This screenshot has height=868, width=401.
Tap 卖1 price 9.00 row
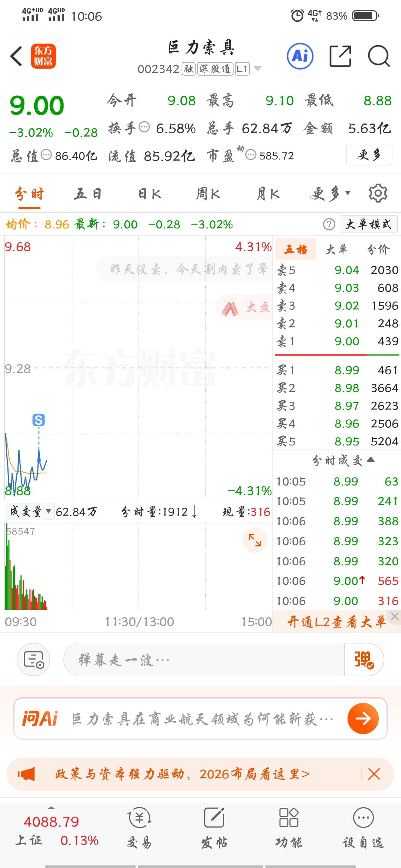(x=337, y=341)
